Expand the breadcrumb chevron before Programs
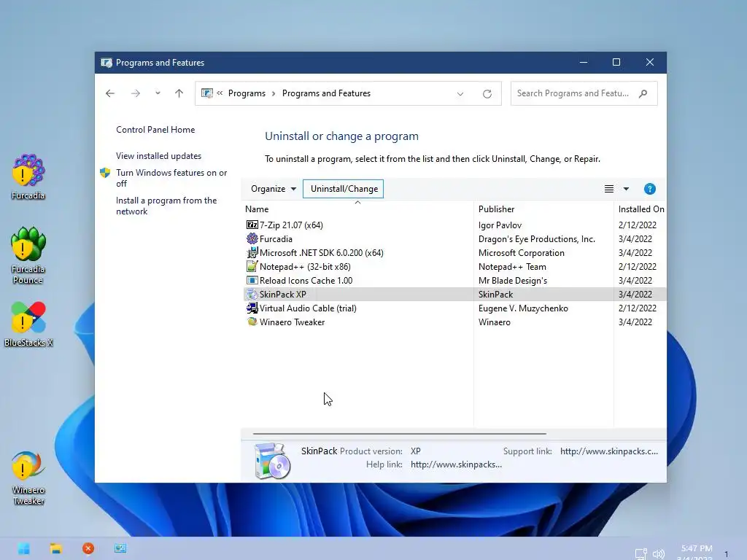 [x=220, y=93]
